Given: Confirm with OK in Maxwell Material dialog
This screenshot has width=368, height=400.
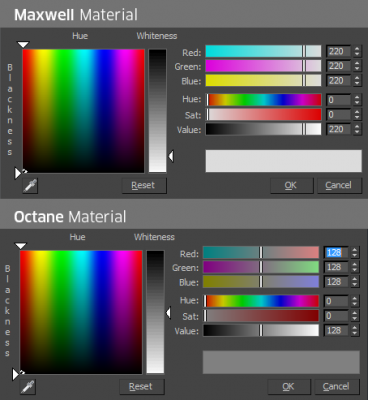Looking at the screenshot, I should 292,185.
